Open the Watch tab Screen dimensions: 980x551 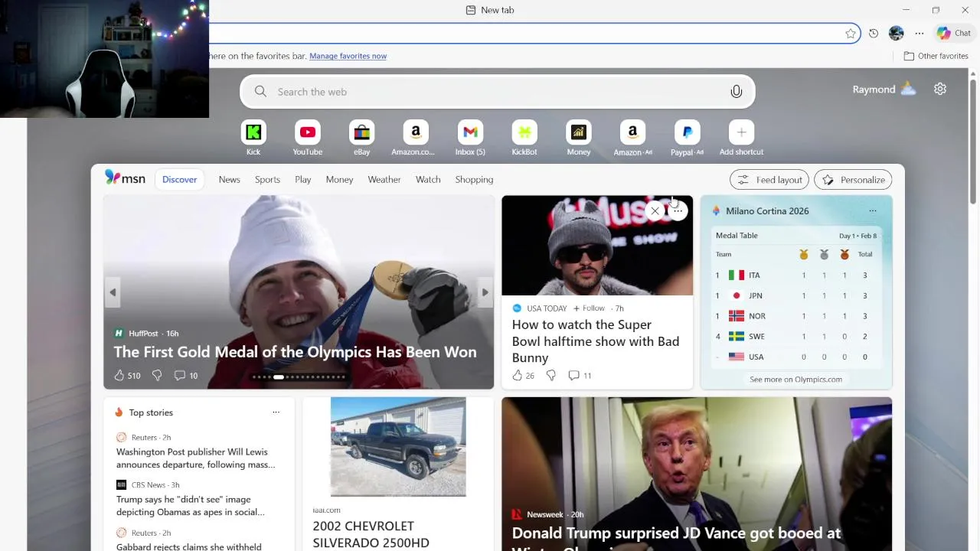[428, 179]
